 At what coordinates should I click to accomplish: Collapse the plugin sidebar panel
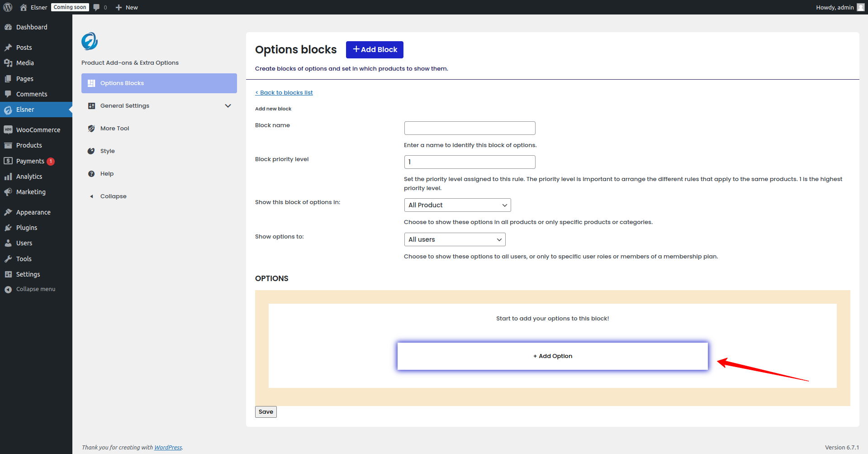click(113, 196)
